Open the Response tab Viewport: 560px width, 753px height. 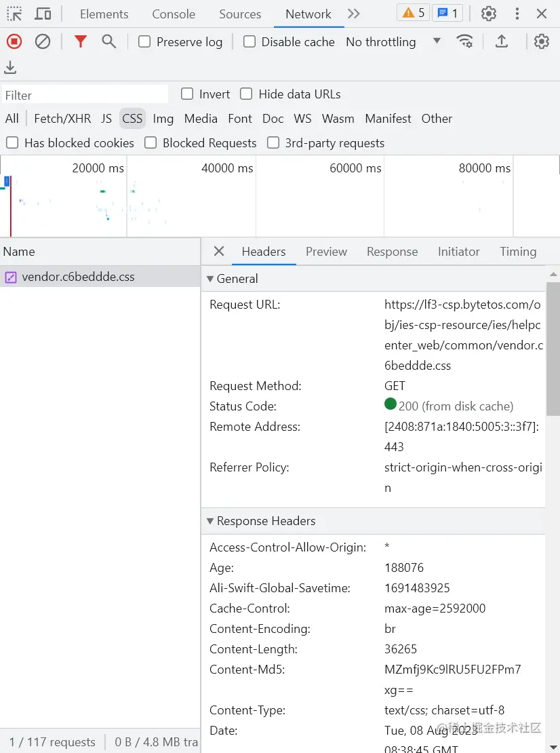click(x=392, y=252)
